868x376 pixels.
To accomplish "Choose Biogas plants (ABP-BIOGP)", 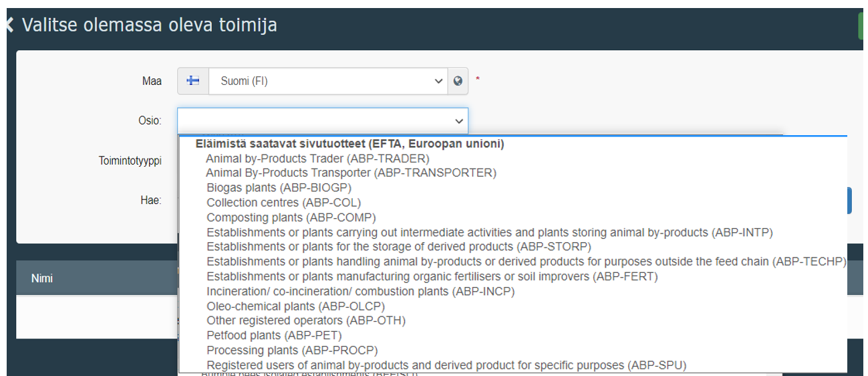I will click(279, 187).
